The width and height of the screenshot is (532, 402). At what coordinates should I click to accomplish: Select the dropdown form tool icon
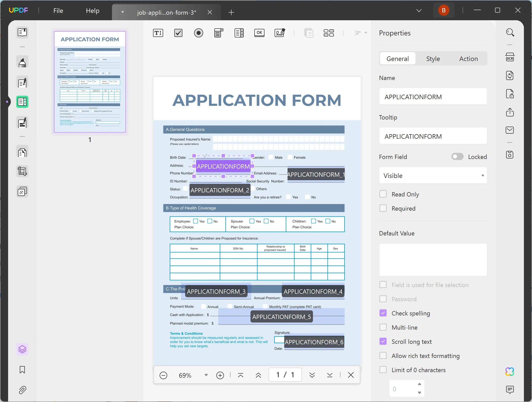[219, 33]
